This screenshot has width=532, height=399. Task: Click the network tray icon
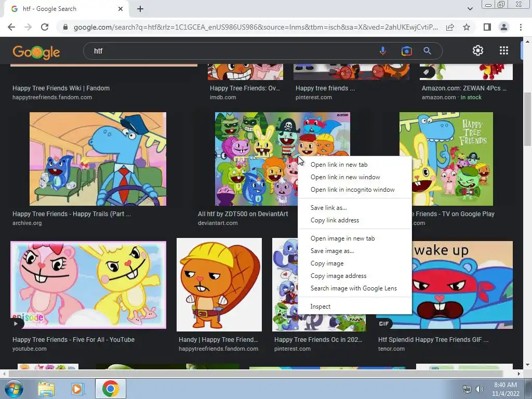point(467,389)
